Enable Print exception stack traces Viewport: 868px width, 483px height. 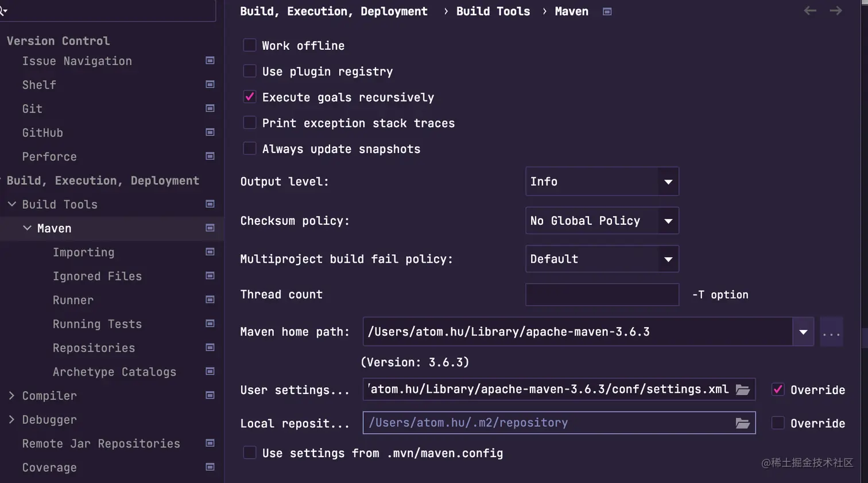pos(250,123)
